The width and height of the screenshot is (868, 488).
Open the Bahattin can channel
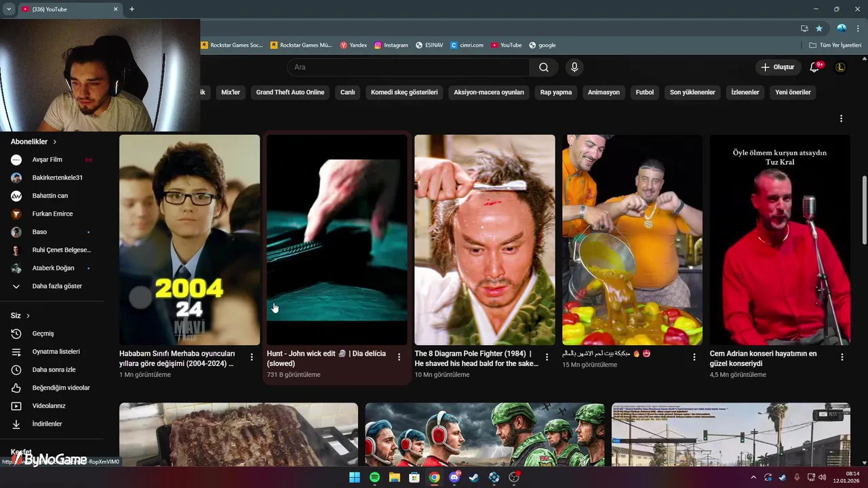pyautogui.click(x=52, y=196)
